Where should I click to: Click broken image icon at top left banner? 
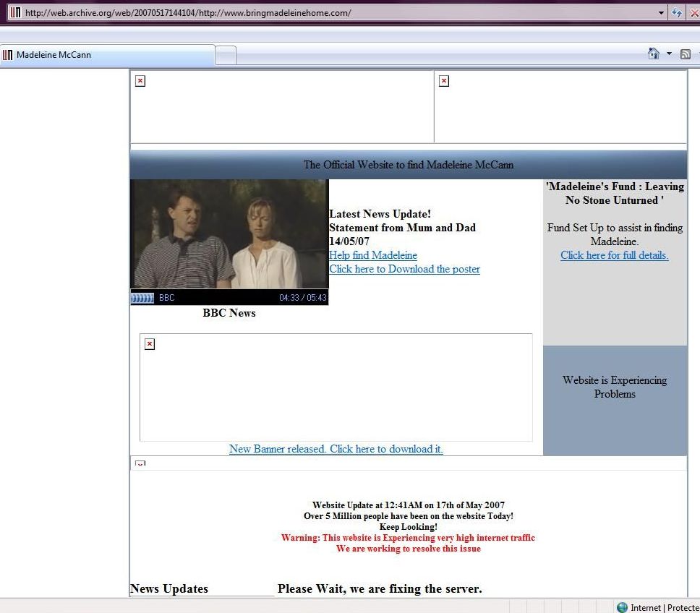point(140,81)
